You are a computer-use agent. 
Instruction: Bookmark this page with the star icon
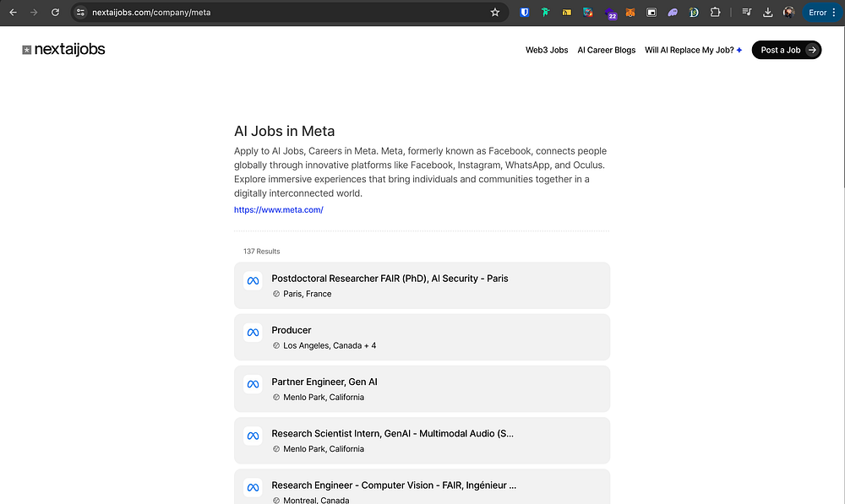coord(495,13)
